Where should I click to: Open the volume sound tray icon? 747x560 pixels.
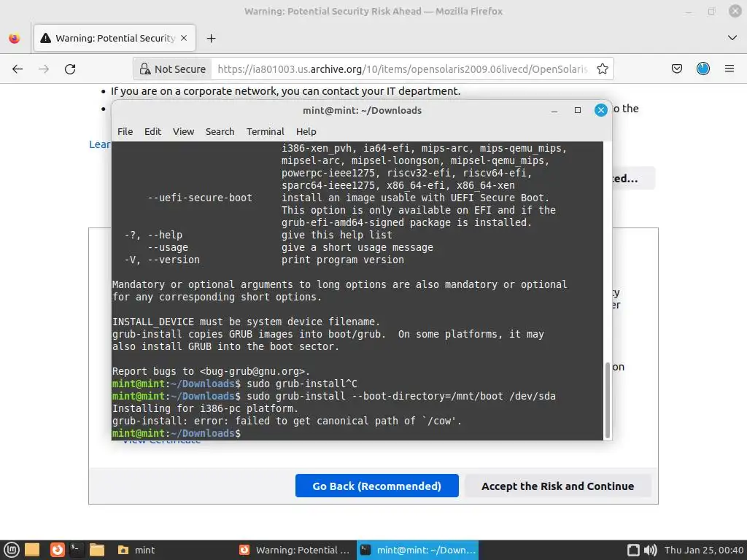pos(650,550)
